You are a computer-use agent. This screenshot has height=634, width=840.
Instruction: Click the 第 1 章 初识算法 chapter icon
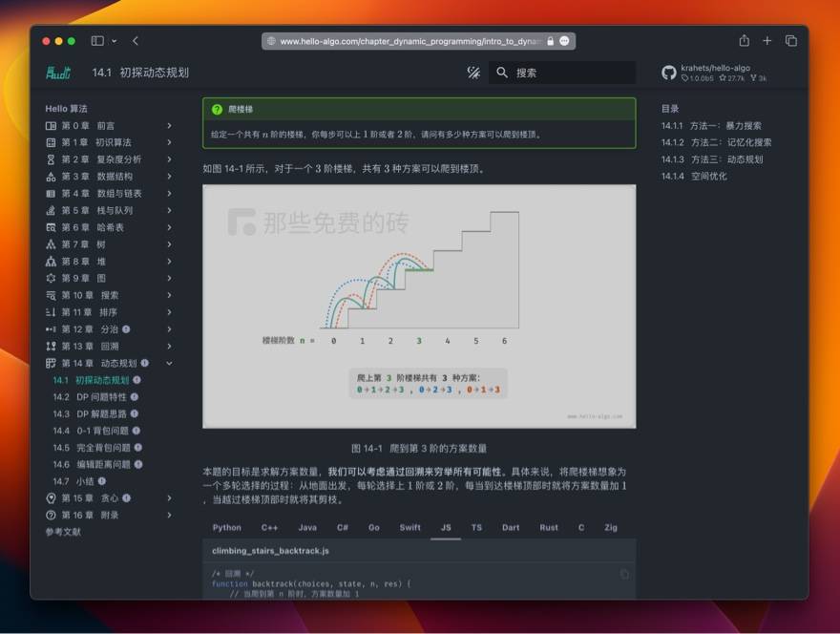pyautogui.click(x=51, y=142)
